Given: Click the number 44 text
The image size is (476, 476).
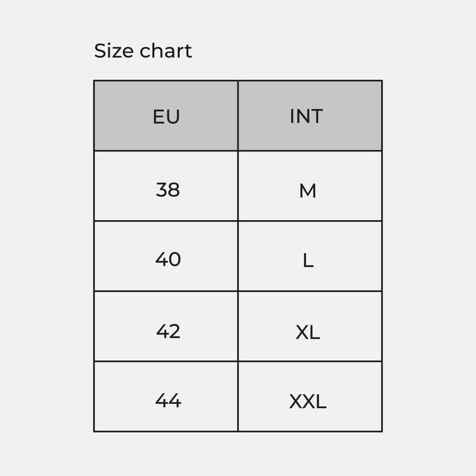Looking at the screenshot, I should (168, 401).
